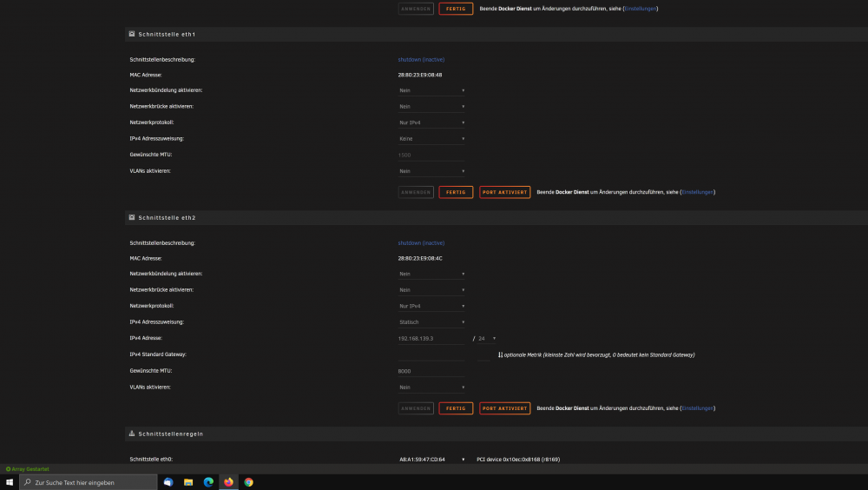
Task: Open the Mail app taskbar icon
Action: point(168,482)
